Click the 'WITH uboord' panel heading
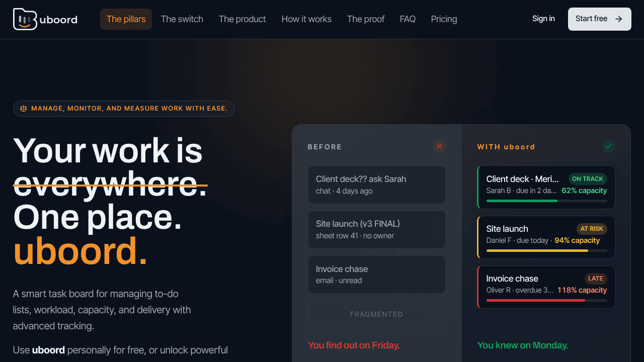 (x=506, y=147)
